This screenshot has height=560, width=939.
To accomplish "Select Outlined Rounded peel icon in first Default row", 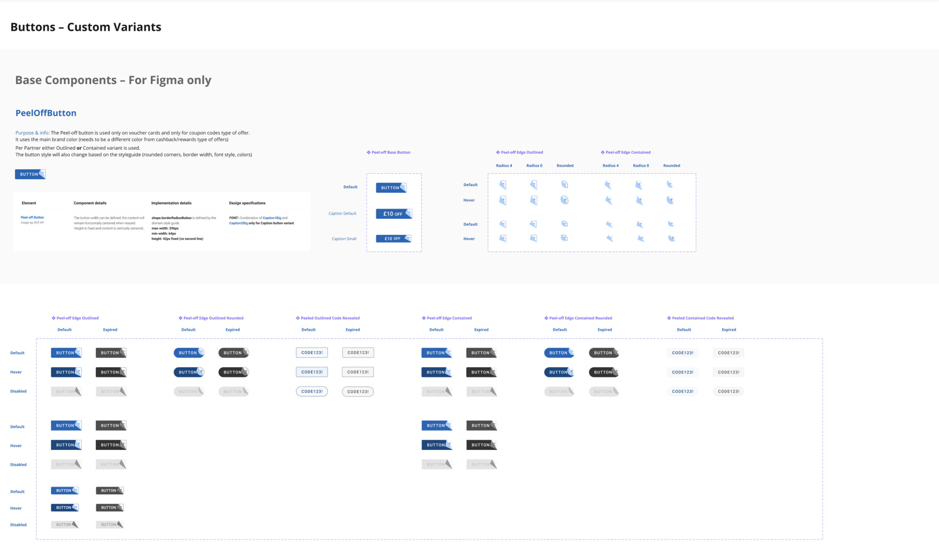I will pyautogui.click(x=564, y=184).
